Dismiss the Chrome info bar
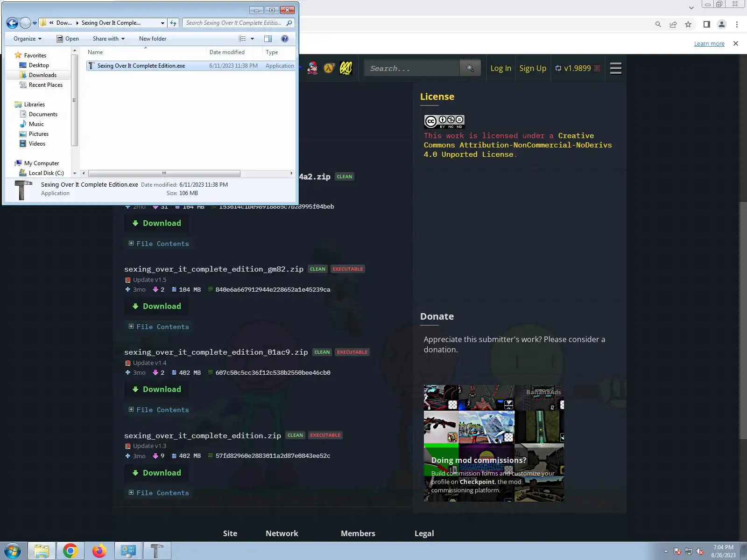Screen dimensions: 747x560 [736, 43]
